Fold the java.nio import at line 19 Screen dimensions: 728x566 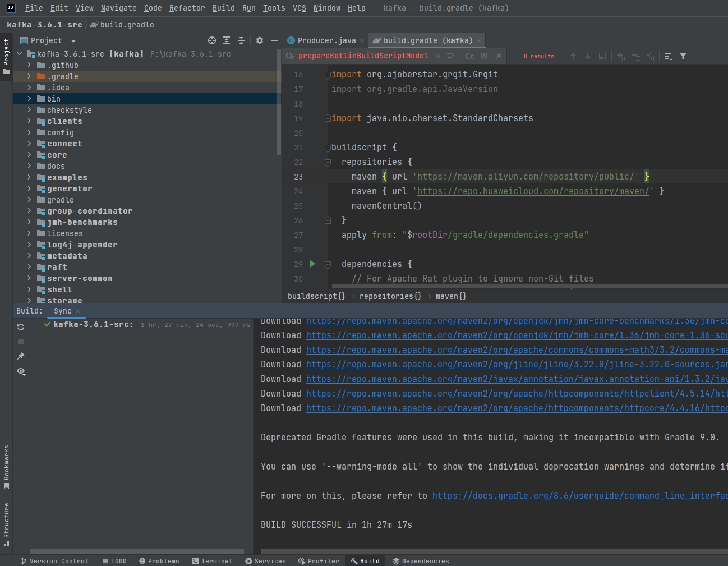tap(328, 118)
